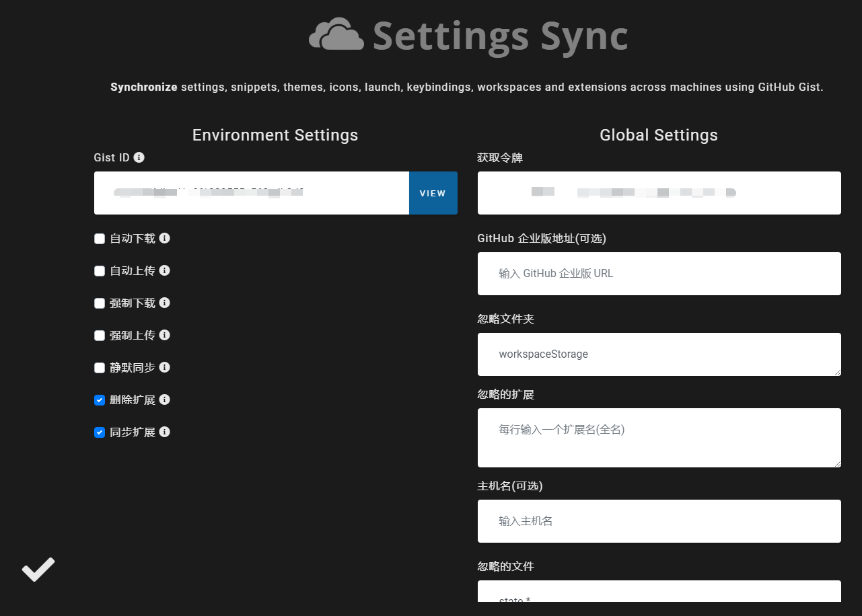Click the 删除扩展 info icon
The image size is (862, 616).
click(164, 399)
